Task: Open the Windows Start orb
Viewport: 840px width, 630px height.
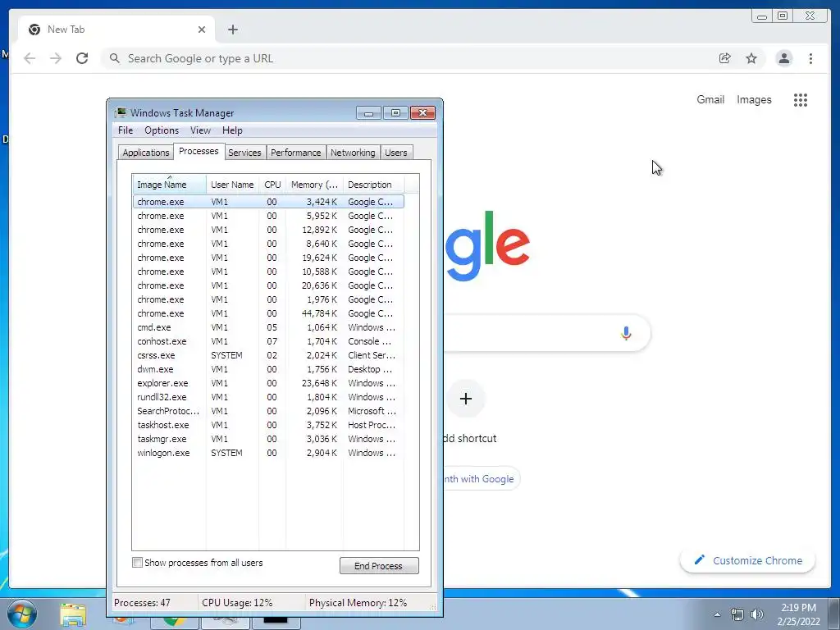Action: (x=22, y=614)
